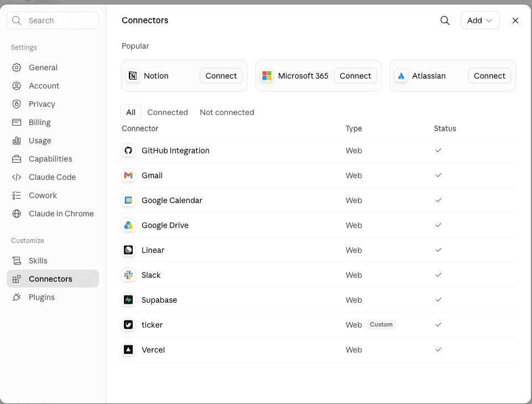Open Billing settings page

[53, 122]
